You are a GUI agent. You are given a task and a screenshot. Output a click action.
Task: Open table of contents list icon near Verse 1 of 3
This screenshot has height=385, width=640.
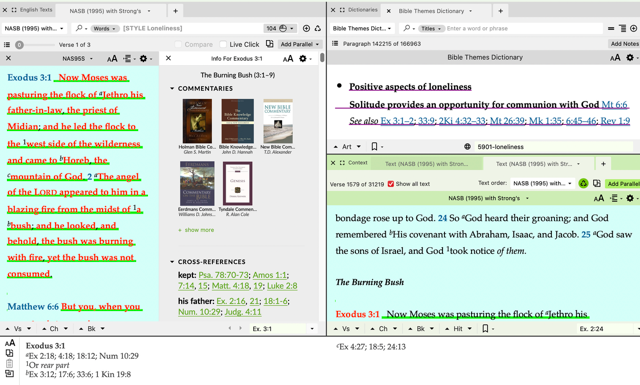7,45
